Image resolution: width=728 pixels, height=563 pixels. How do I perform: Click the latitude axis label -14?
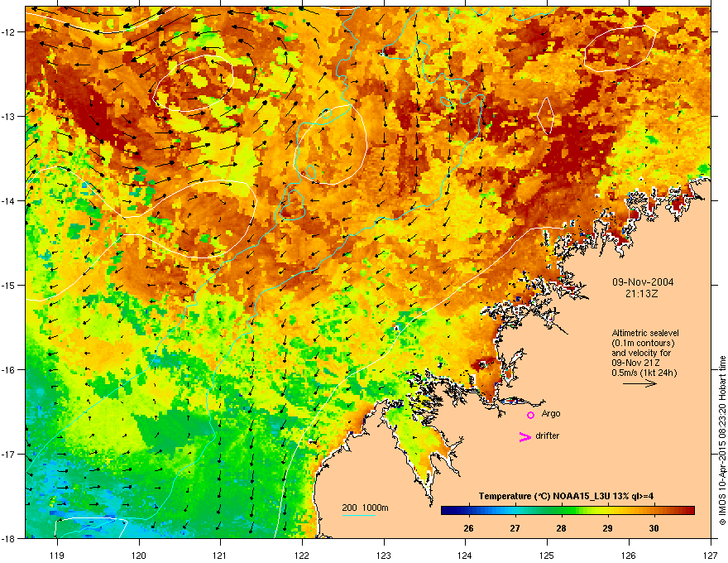coord(8,200)
